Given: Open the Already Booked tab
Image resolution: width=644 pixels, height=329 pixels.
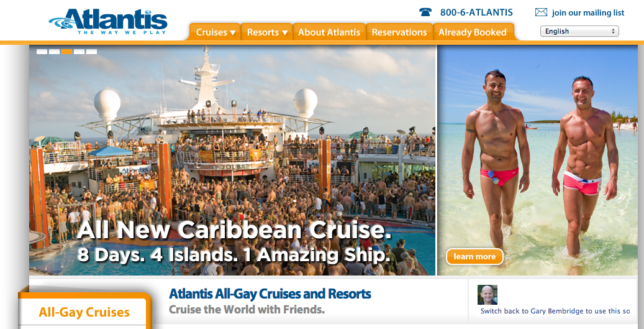Looking at the screenshot, I should (473, 32).
